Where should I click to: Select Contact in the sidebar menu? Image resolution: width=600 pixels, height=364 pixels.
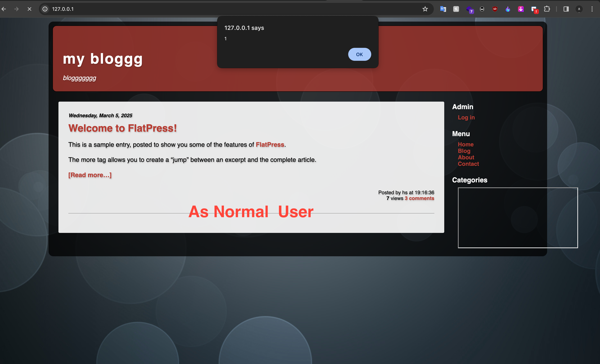(468, 164)
